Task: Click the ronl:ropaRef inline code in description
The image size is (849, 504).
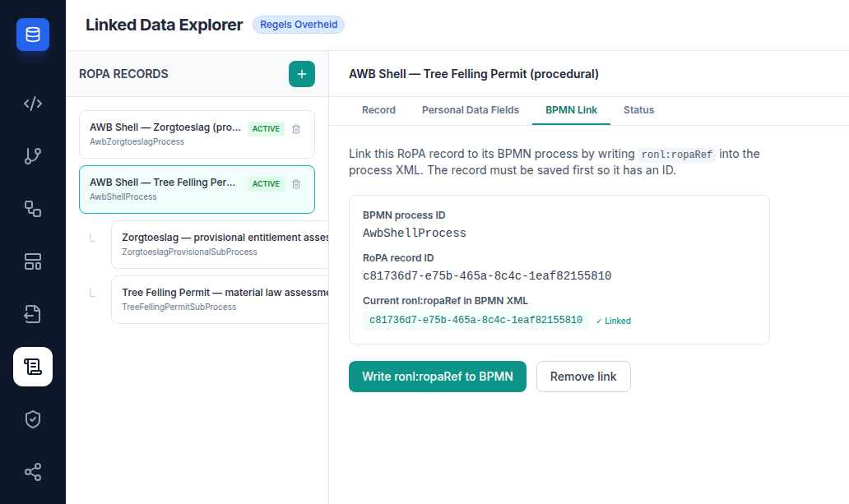Action: (677, 155)
